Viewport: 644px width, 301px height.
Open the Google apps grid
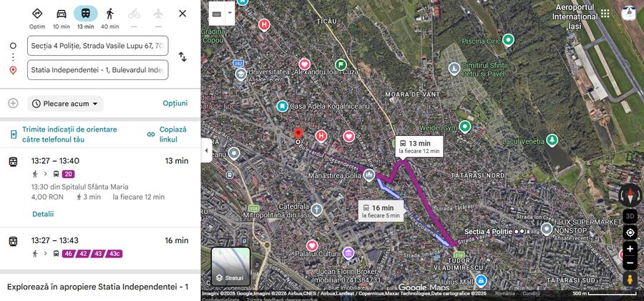point(605,13)
